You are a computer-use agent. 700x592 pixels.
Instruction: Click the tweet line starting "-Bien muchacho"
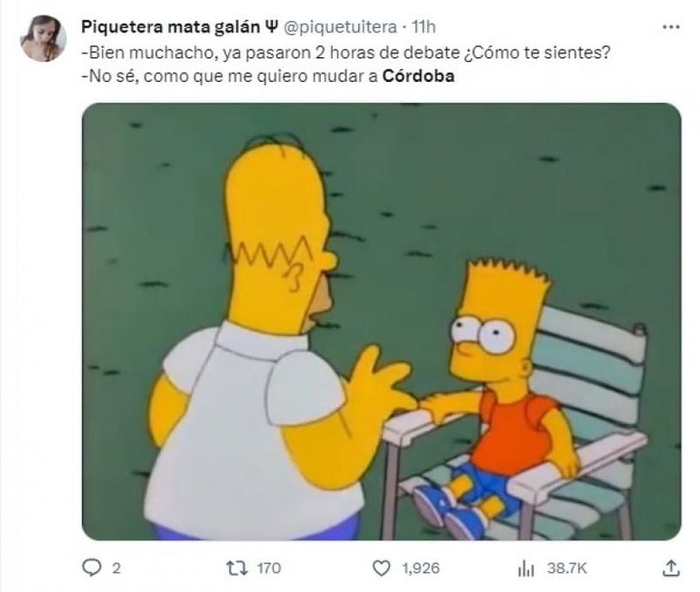345,53
